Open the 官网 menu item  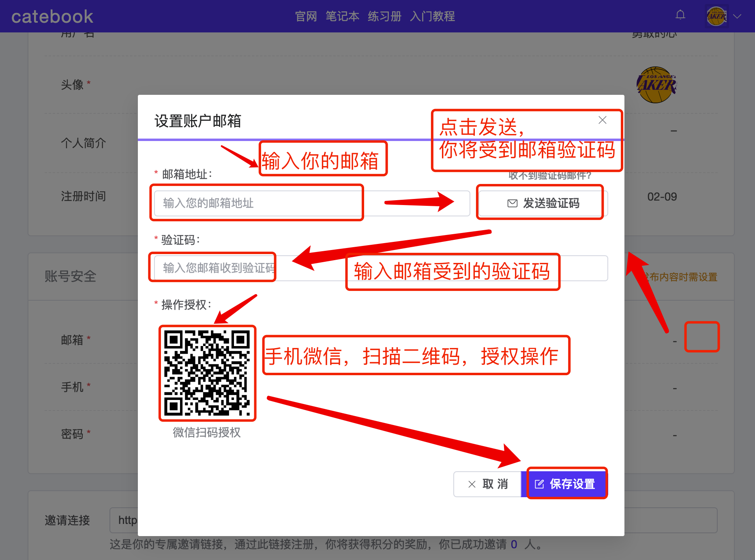(306, 16)
